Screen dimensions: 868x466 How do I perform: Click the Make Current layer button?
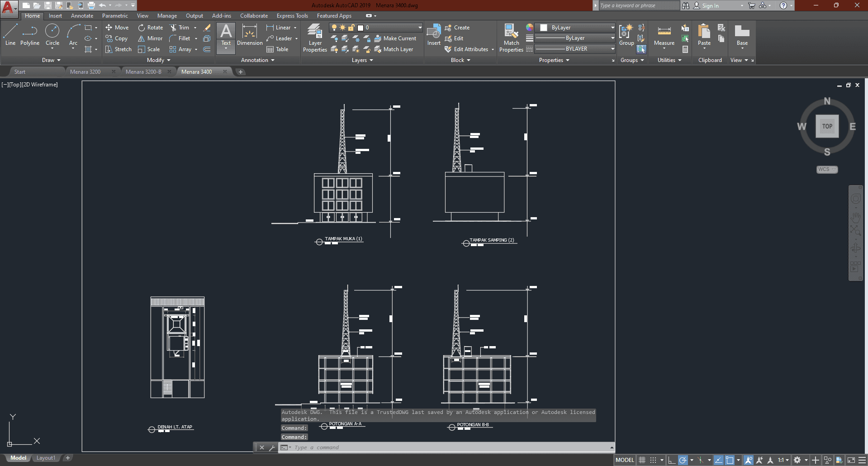tap(395, 38)
